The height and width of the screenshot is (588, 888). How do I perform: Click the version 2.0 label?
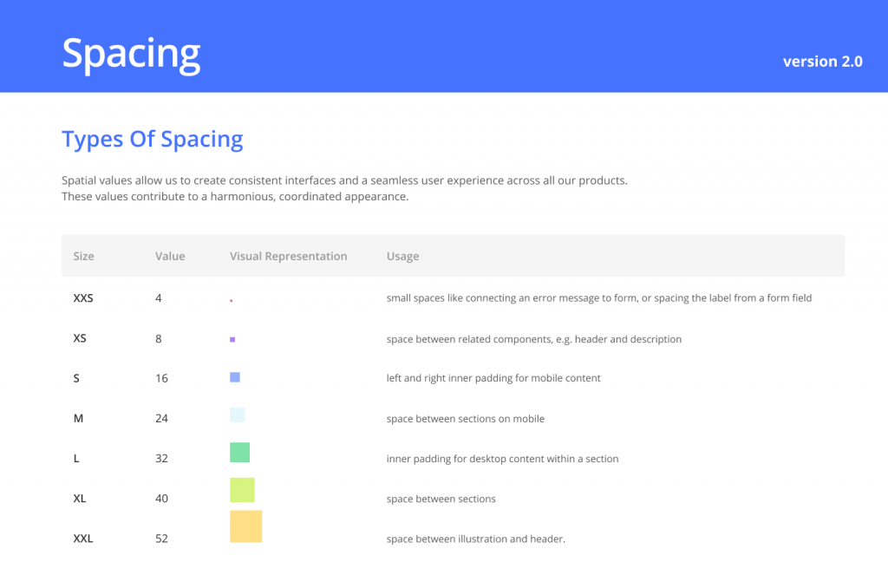[822, 62]
